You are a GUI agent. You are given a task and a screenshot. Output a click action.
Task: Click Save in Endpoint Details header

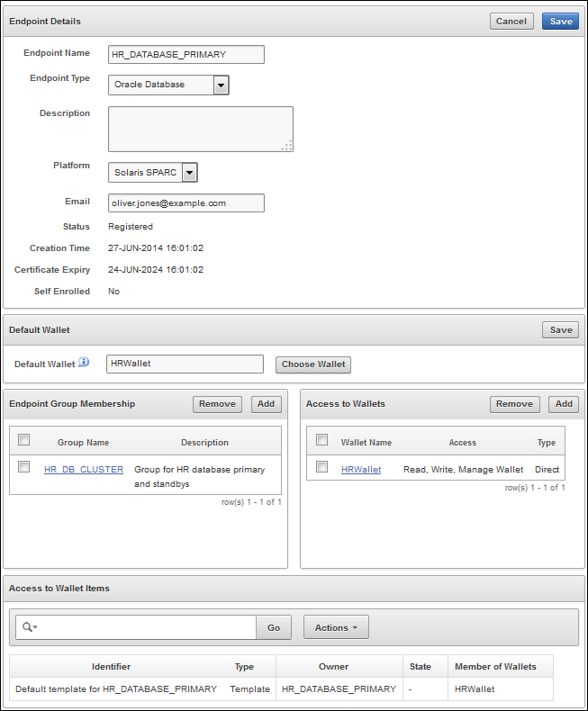560,22
